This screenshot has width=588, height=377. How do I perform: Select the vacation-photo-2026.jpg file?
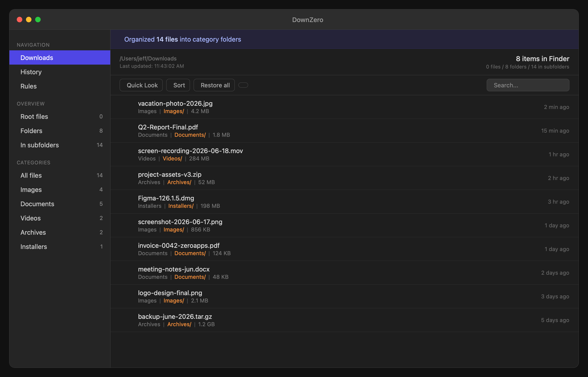coord(344,107)
